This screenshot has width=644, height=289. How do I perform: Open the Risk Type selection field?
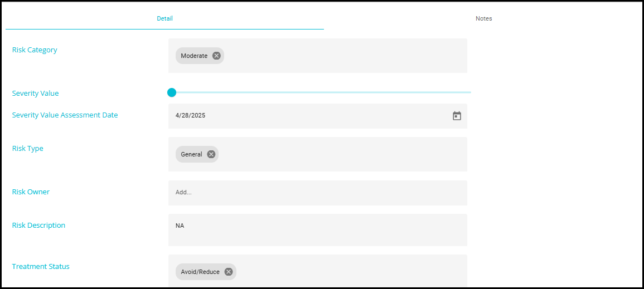346,154
